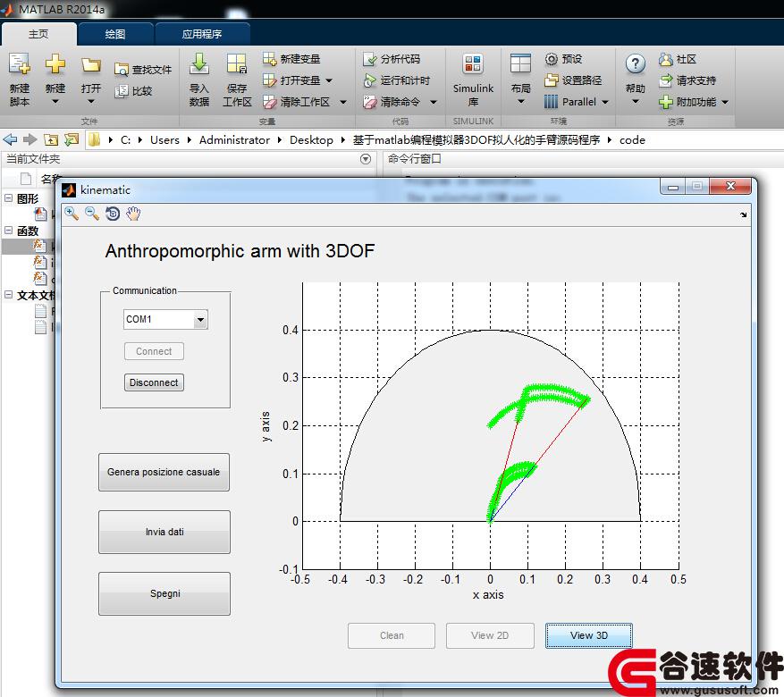The image size is (784, 697).
Task: Switch to the 绘图 (Plots) tab
Action: click(x=115, y=34)
